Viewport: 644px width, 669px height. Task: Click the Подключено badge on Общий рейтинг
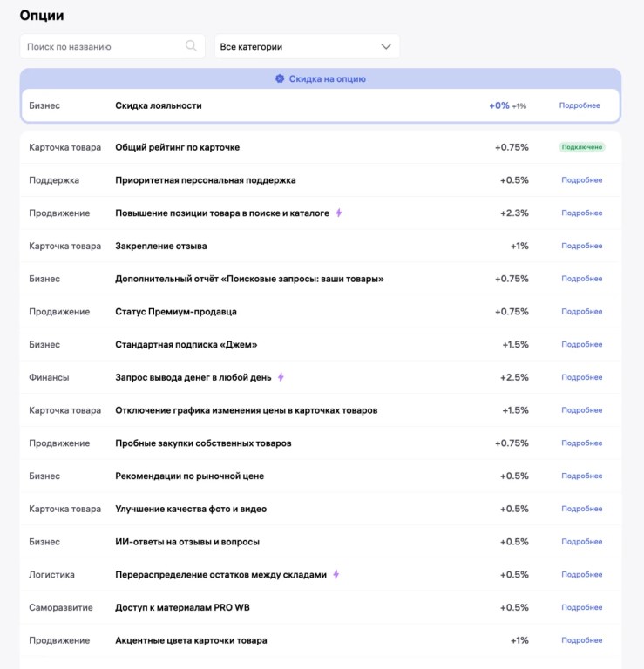[581, 147]
